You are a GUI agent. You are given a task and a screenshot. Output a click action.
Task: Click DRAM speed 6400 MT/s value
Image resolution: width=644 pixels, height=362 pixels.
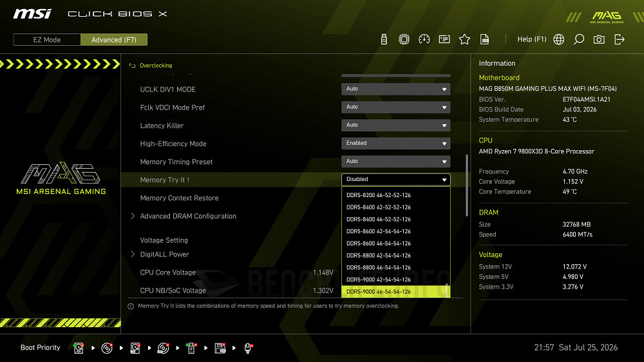pyautogui.click(x=578, y=234)
